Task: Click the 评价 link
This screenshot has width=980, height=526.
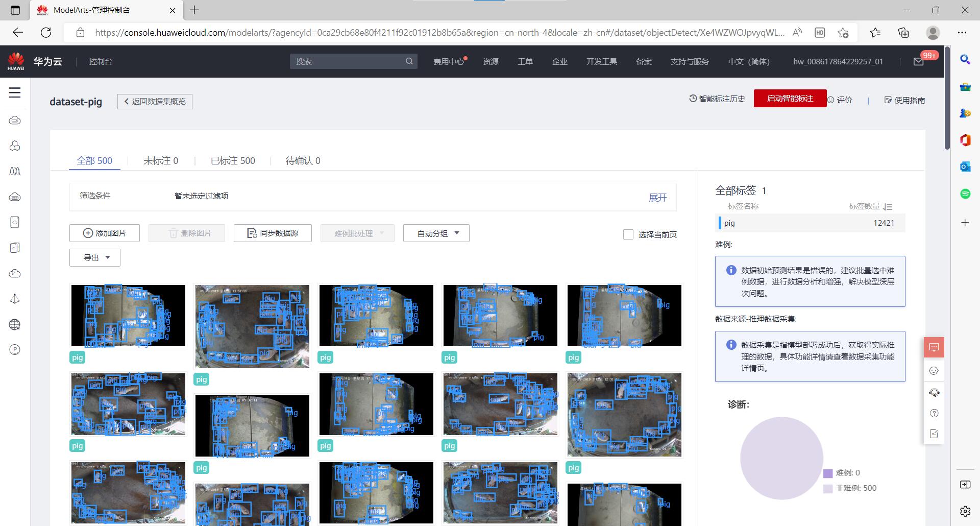Action: tap(840, 100)
